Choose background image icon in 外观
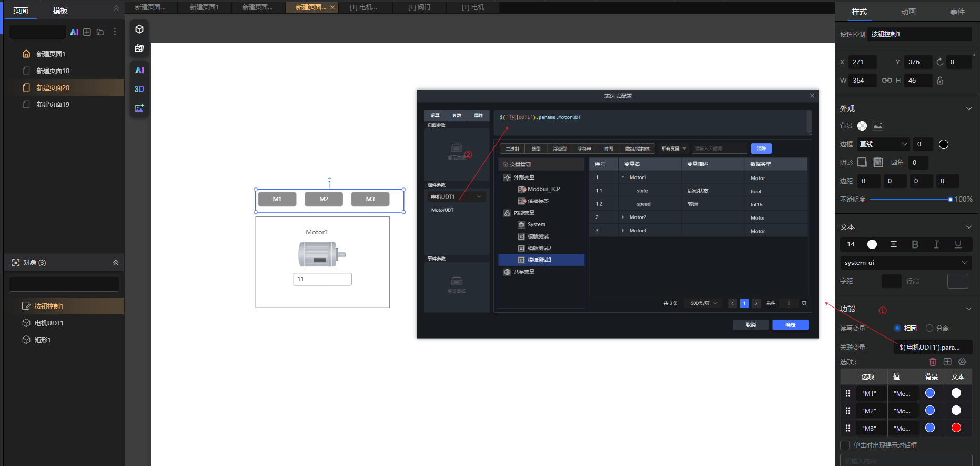980x466 pixels. (x=878, y=125)
